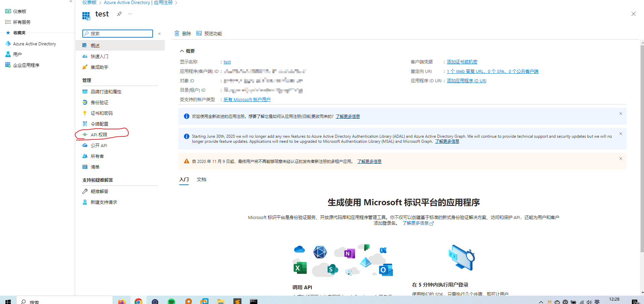Select 用户 in the favorites sidebar
Image resolution: width=644 pixels, height=304 pixels.
click(17, 54)
